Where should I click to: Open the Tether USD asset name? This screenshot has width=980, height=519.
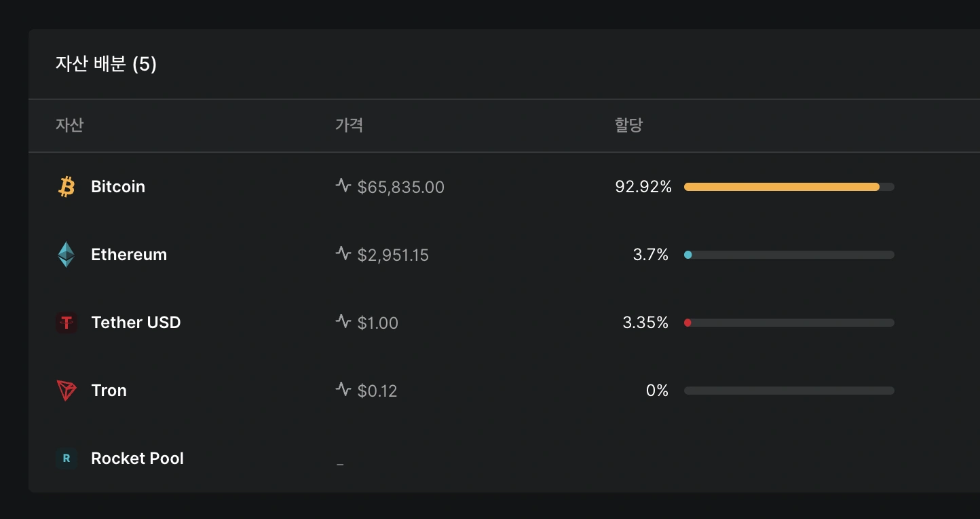click(x=136, y=323)
